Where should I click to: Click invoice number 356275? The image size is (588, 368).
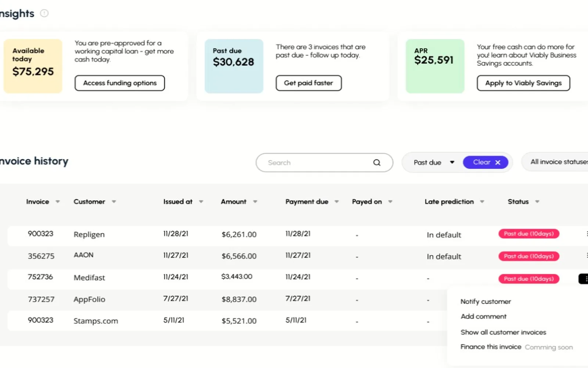pos(41,256)
